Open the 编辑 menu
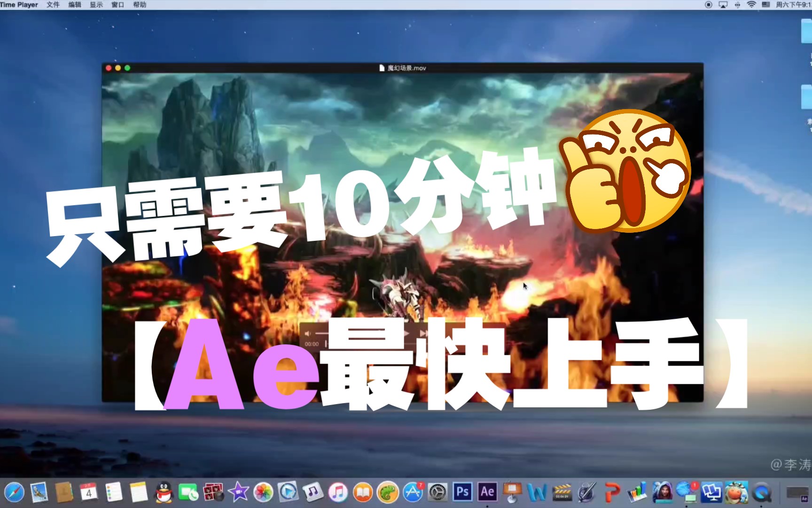812x508 pixels. tap(75, 5)
